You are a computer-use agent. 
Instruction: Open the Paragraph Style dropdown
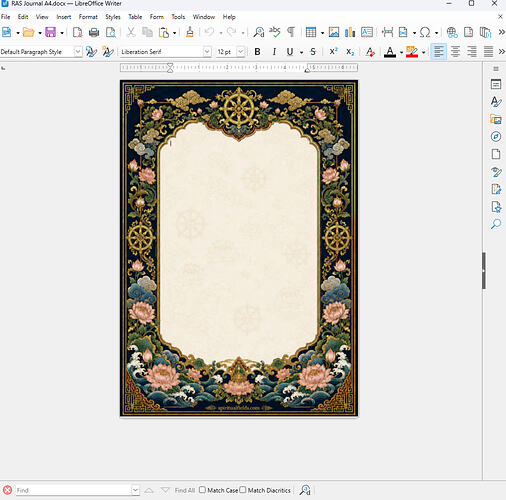click(77, 52)
